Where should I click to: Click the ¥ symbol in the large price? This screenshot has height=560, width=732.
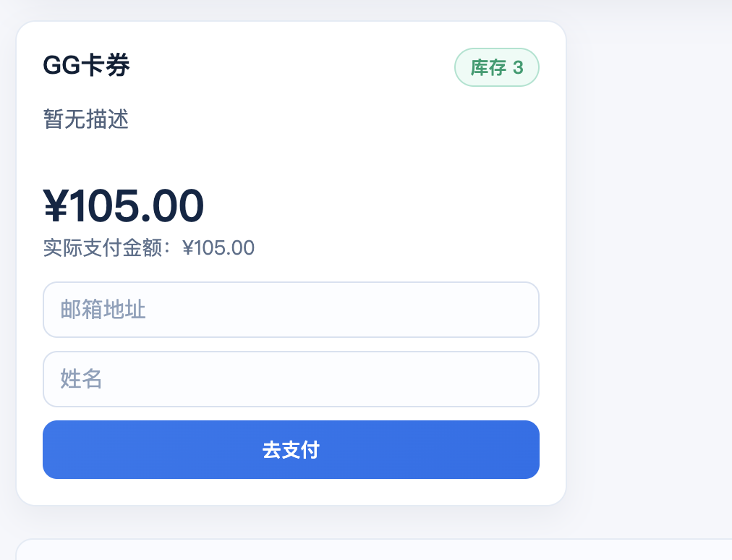pos(56,206)
